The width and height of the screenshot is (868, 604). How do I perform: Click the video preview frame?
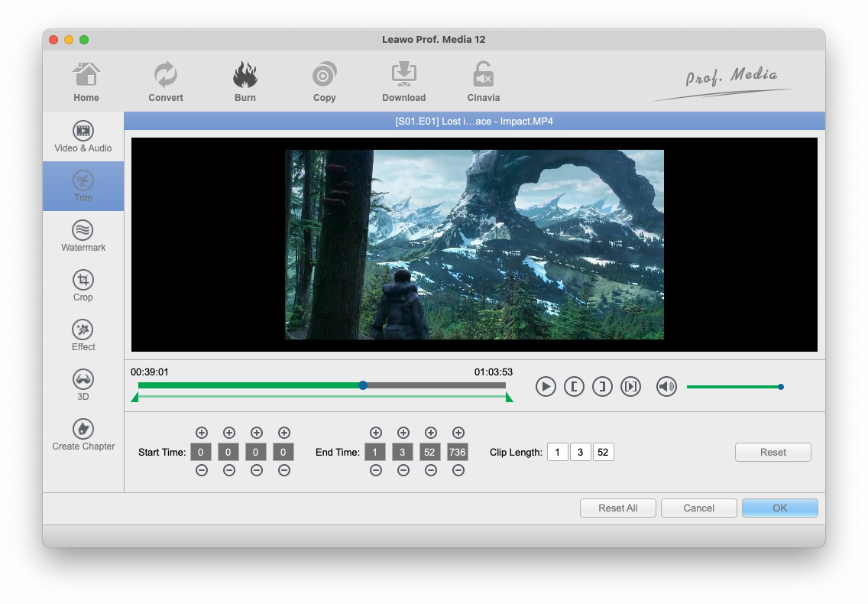474,245
